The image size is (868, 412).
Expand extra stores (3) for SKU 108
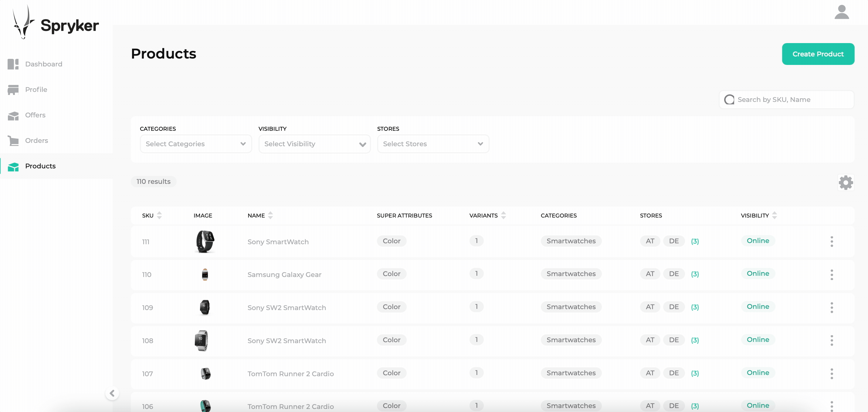tap(694, 340)
